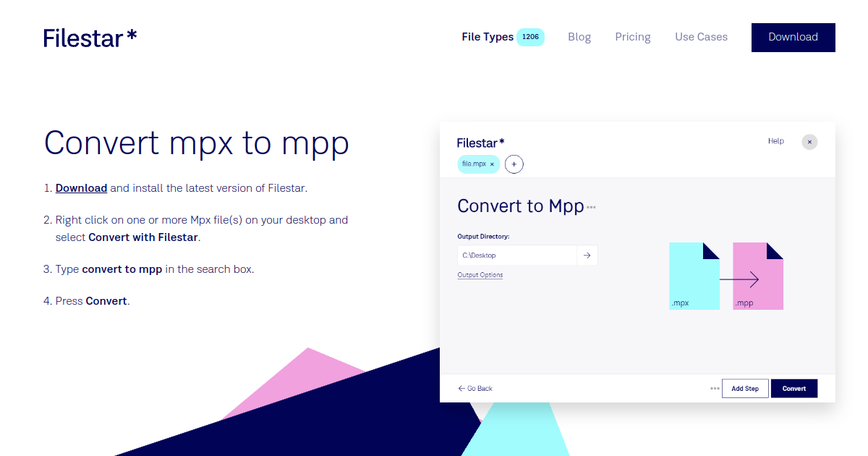Open Output Options link

pyautogui.click(x=480, y=275)
